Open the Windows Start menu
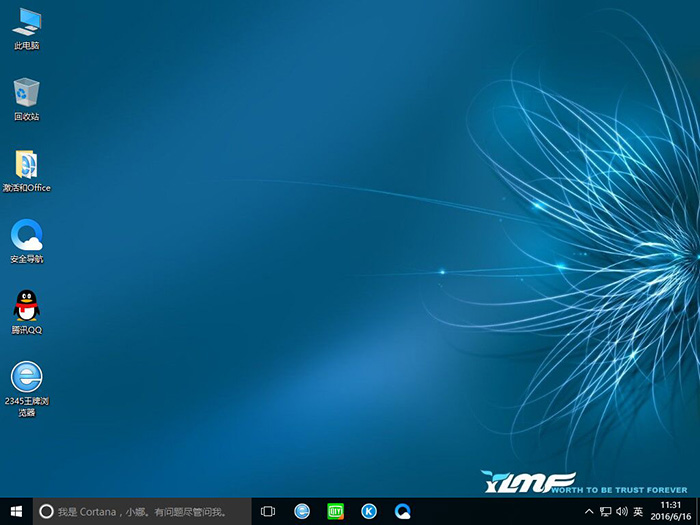The height and width of the screenshot is (525, 700). 16,511
